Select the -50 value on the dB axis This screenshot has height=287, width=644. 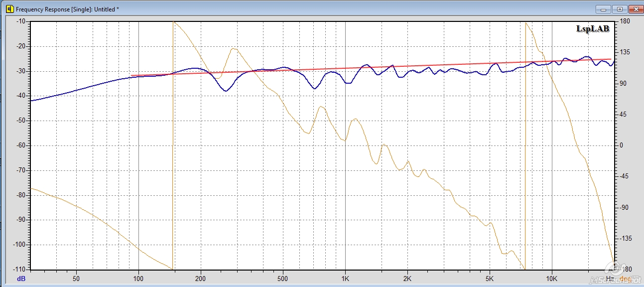[20, 121]
